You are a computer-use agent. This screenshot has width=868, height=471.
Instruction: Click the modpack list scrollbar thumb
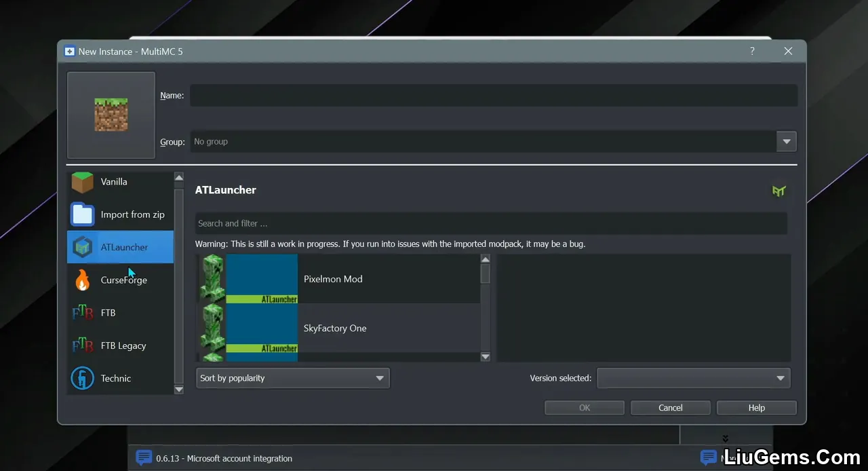pos(485,274)
